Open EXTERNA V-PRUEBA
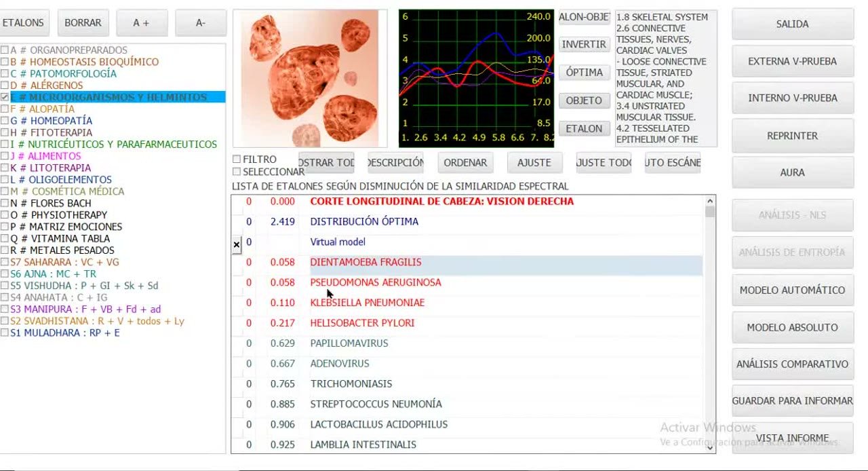868x471 pixels. point(792,61)
